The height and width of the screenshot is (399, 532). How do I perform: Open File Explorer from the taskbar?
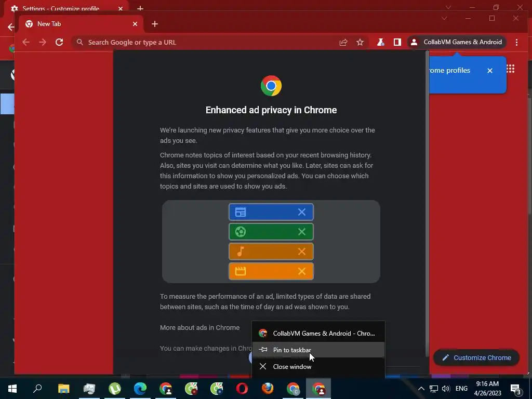pyautogui.click(x=63, y=389)
